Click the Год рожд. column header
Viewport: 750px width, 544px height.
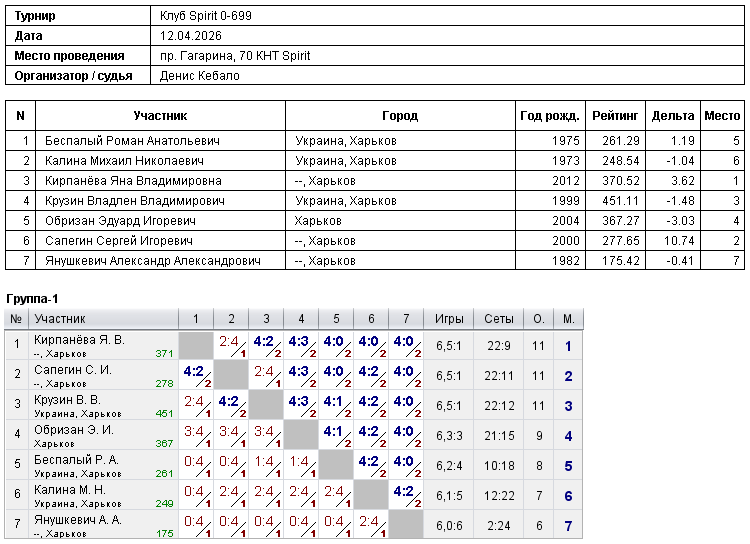[x=550, y=115]
